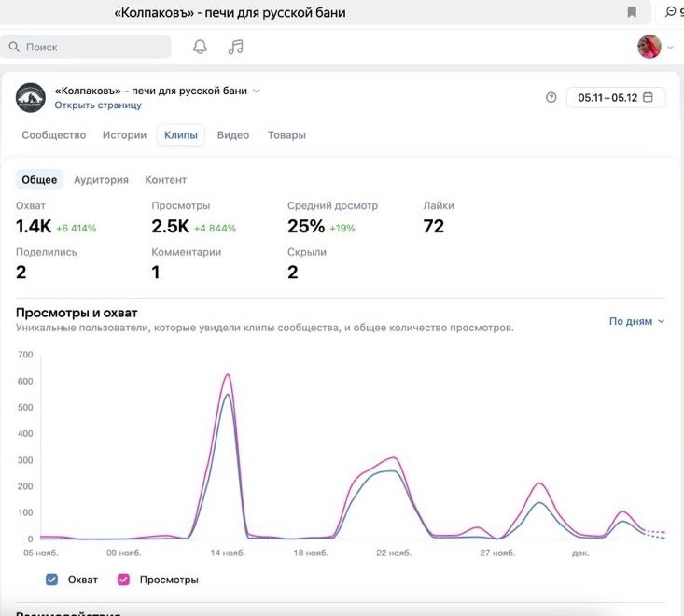Screen dimensions: 684x616
Task: Toggle the Охват checkbox in legend
Action: [x=51, y=580]
